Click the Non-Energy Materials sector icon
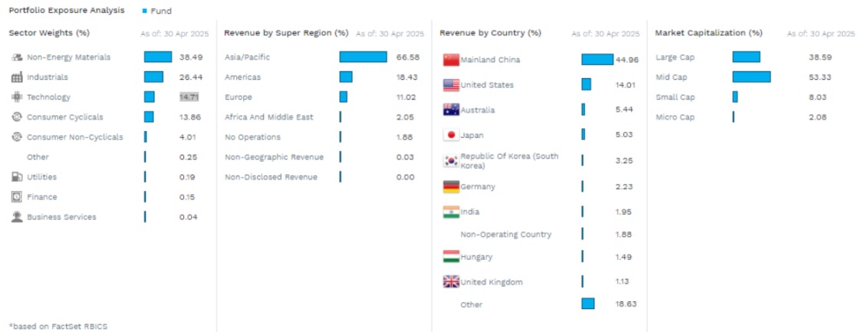Screen dimensions: 868x332 (x=17, y=58)
